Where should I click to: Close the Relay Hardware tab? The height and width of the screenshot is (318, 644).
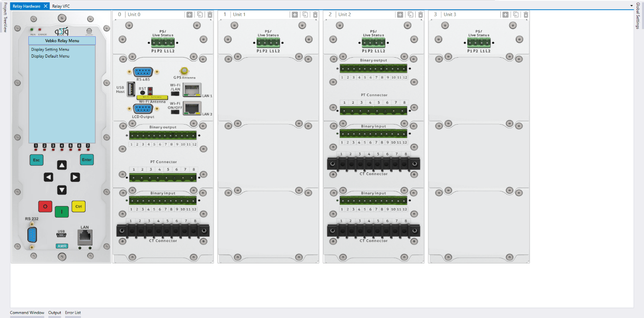click(x=46, y=6)
